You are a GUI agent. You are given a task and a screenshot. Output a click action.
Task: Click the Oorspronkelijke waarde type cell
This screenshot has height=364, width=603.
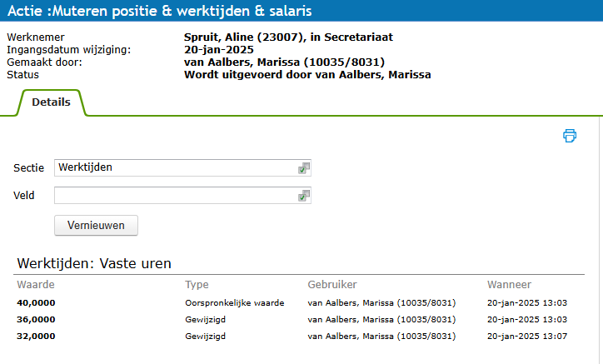(234, 302)
